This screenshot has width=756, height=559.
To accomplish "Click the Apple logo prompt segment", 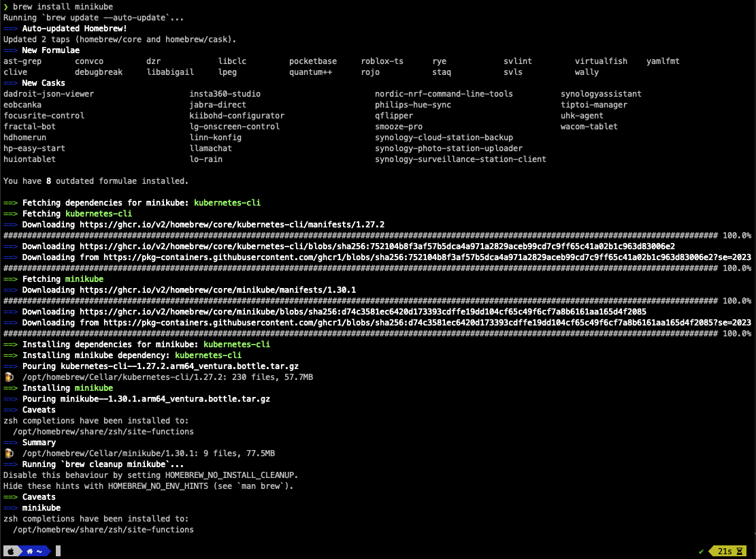I will pos(11,551).
